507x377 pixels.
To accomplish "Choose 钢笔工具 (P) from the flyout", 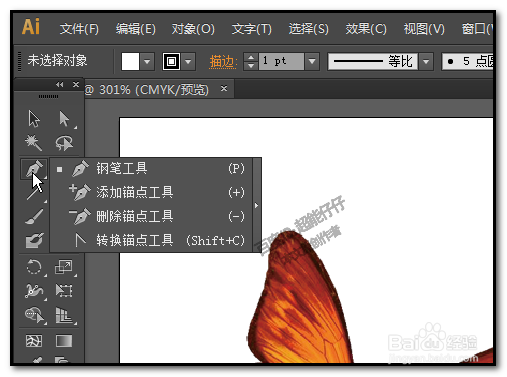I will 151,169.
